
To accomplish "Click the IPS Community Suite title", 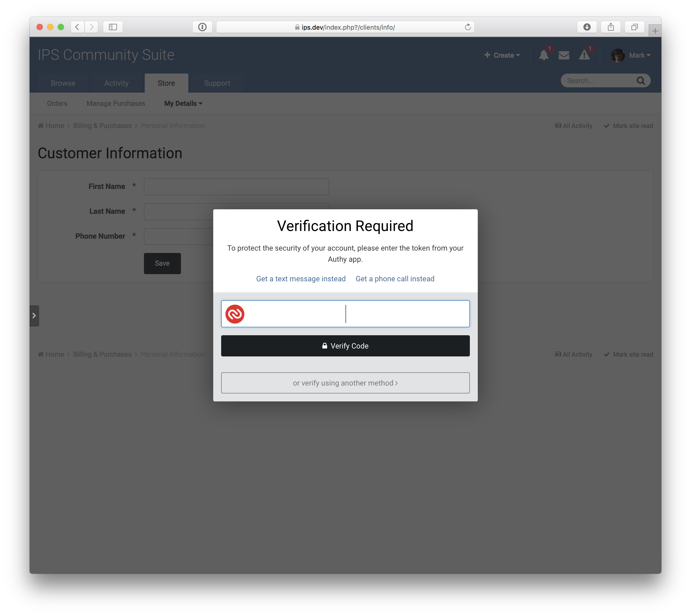I will (106, 55).
